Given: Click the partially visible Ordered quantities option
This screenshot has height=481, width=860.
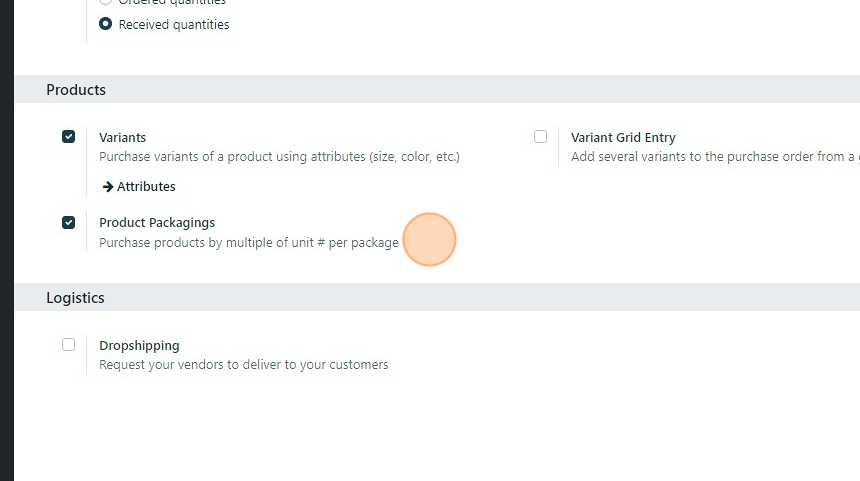Looking at the screenshot, I should click(172, 3).
